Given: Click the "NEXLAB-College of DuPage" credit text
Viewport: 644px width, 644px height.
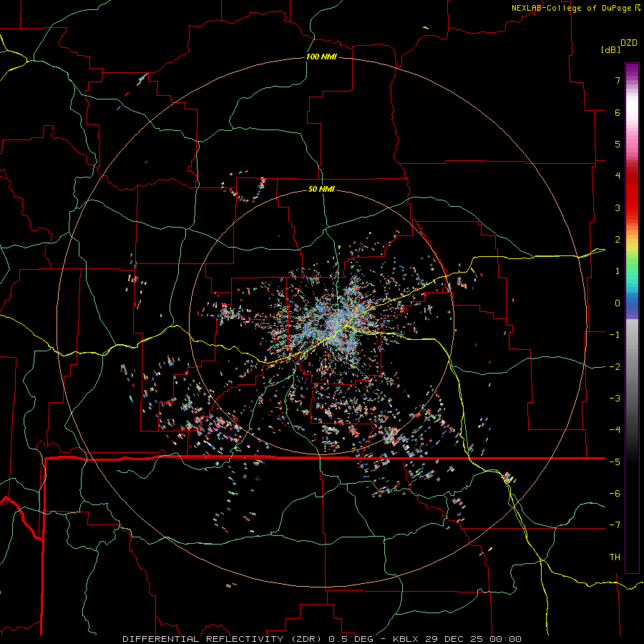Looking at the screenshot, I should 572,8.
